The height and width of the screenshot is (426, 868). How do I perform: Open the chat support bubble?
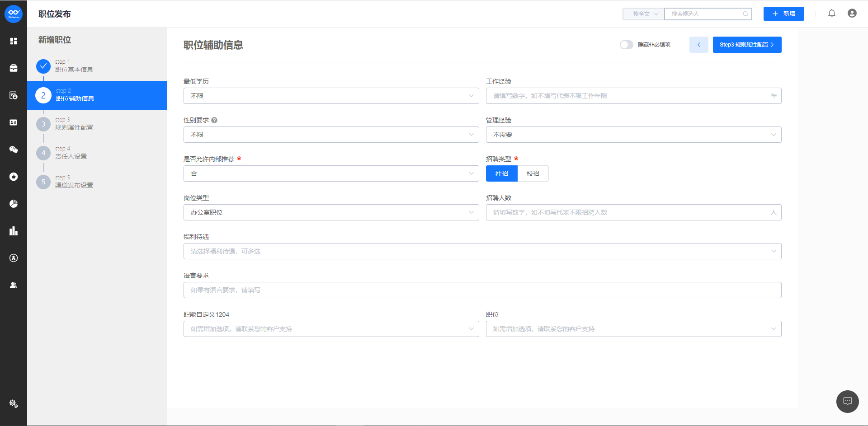848,402
